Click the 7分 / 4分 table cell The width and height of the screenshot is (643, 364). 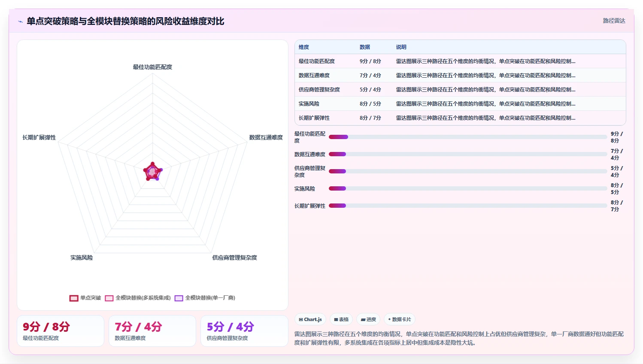370,76
